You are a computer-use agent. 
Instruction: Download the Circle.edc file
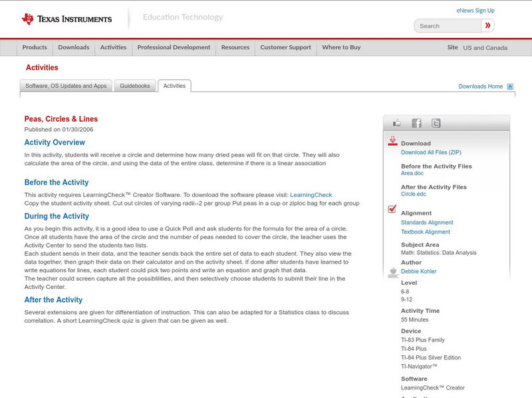coord(413,194)
